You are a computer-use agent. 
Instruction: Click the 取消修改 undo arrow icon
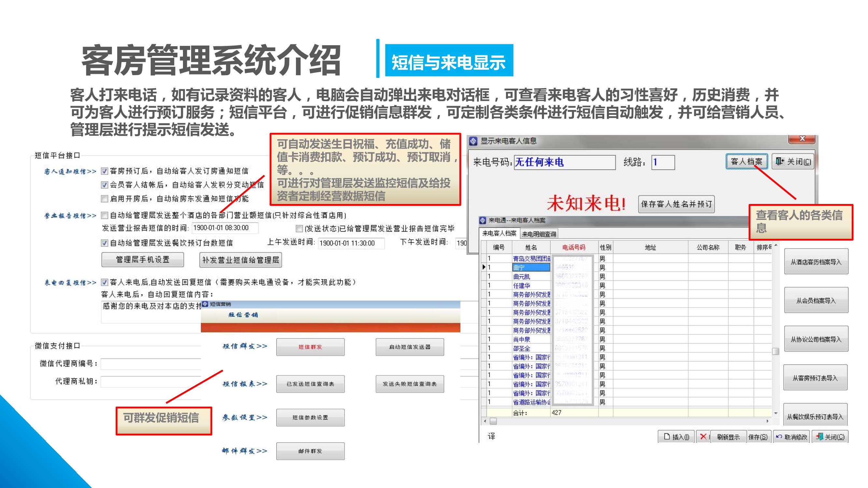click(779, 437)
